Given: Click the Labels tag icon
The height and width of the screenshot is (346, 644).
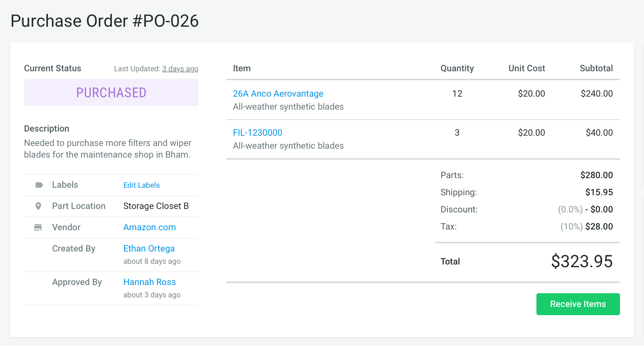Looking at the screenshot, I should 39,185.
